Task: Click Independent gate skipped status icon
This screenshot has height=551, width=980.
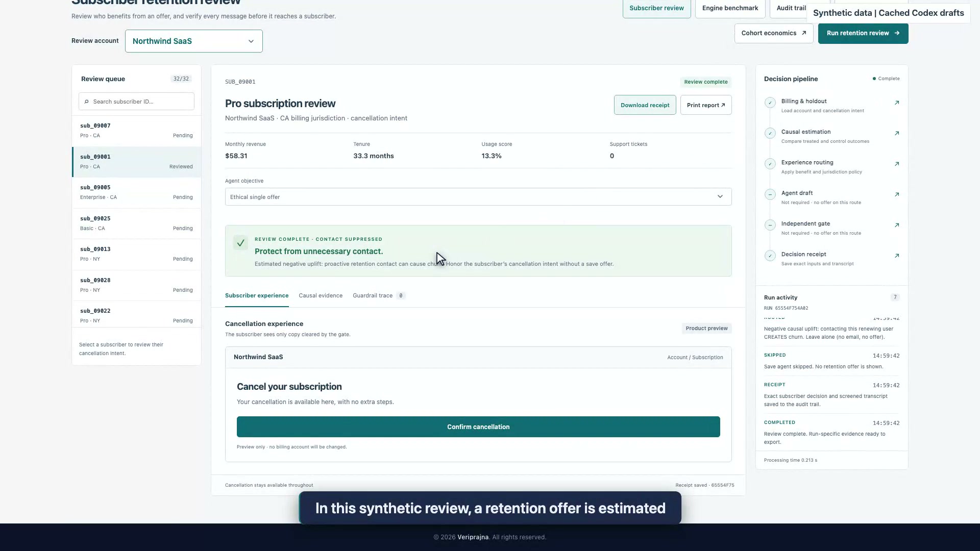Action: click(770, 225)
